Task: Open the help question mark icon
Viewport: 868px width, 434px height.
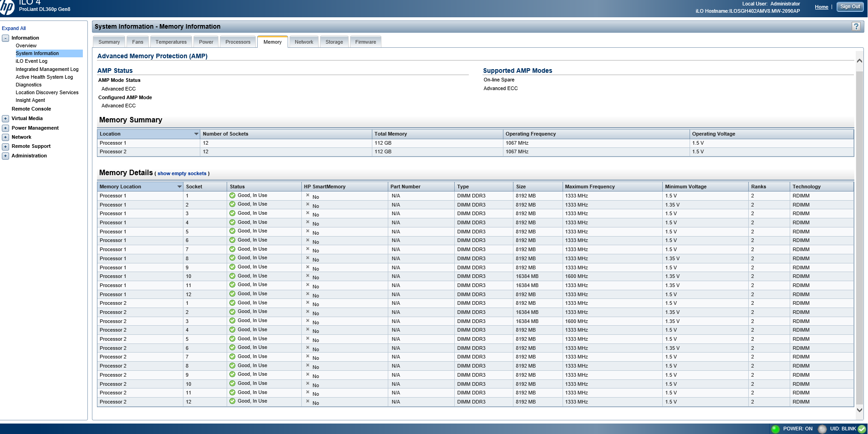Action: [856, 26]
